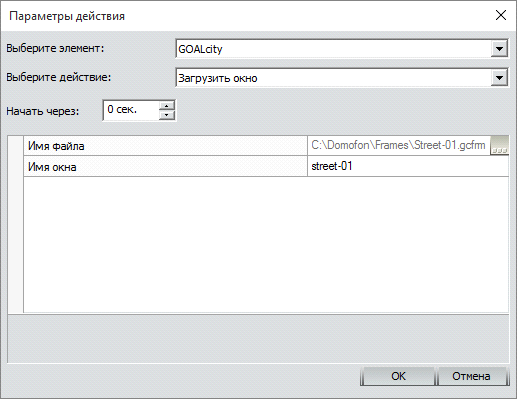Click the C:\Domofon\Frames\Street-01.gcfm path value
The width and height of the screenshot is (517, 399).
click(398, 145)
